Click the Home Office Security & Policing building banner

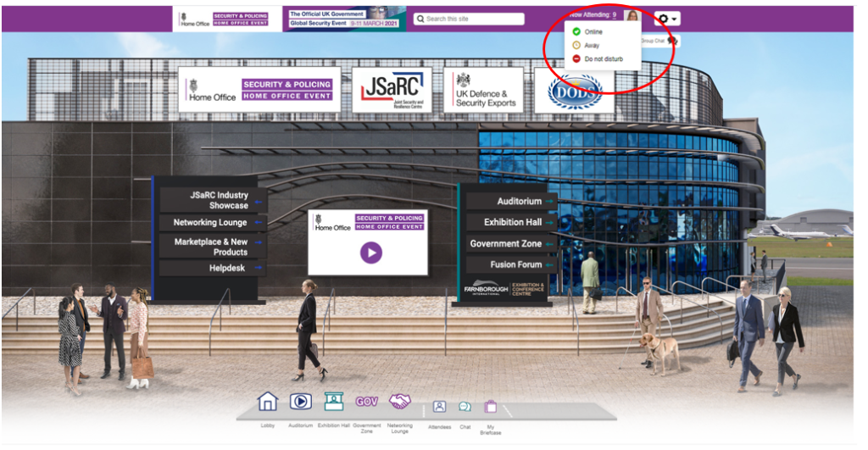click(259, 90)
